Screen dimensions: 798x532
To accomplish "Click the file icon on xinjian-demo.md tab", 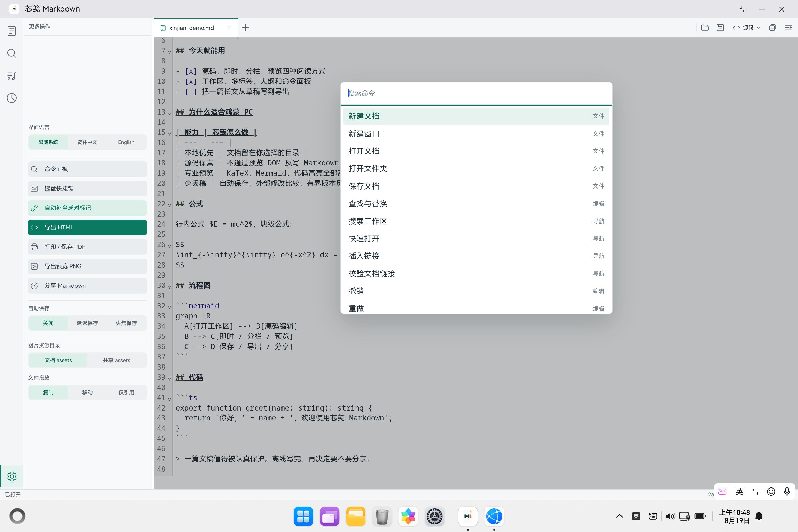I will pyautogui.click(x=163, y=28).
